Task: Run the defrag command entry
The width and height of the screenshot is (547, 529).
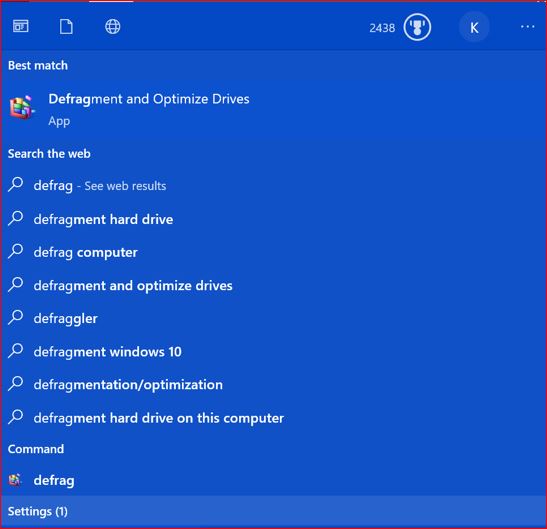Action: pyautogui.click(x=274, y=480)
